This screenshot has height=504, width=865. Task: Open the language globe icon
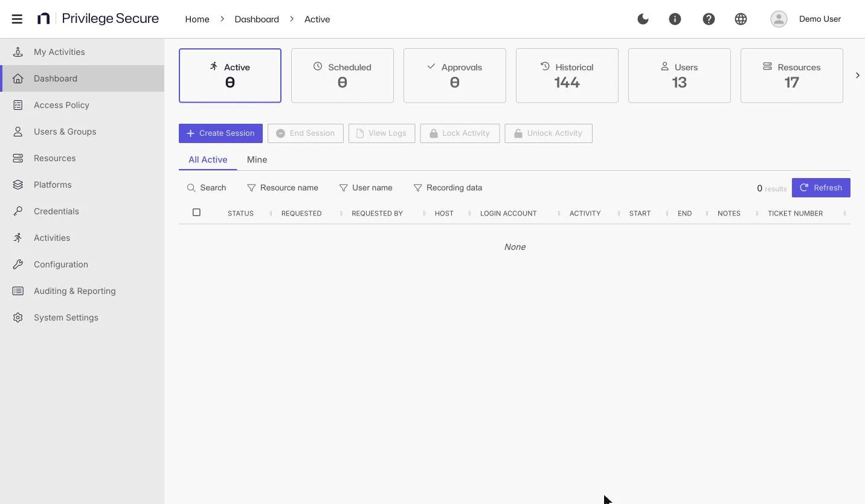pos(741,19)
